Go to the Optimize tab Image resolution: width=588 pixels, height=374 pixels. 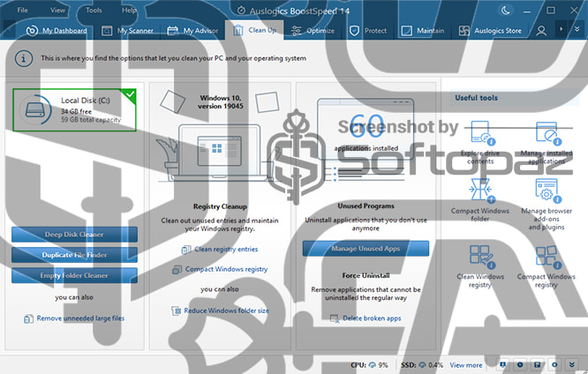point(313,31)
